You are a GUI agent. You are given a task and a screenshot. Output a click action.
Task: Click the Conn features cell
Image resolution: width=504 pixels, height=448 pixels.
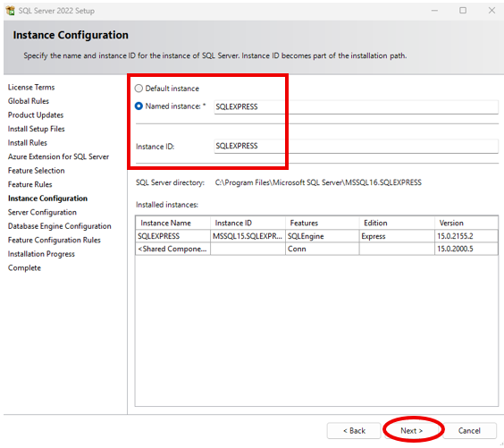click(x=322, y=249)
